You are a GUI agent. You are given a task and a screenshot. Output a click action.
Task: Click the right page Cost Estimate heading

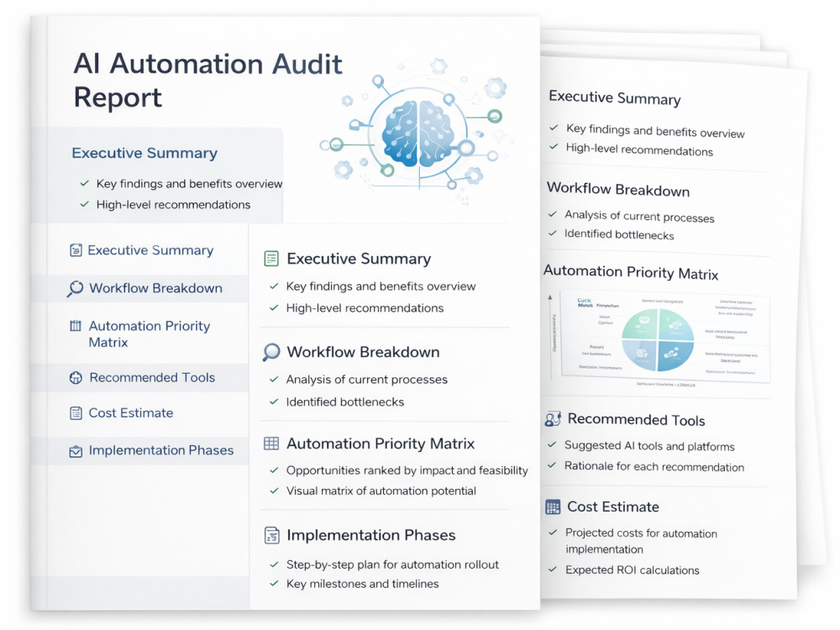613,507
